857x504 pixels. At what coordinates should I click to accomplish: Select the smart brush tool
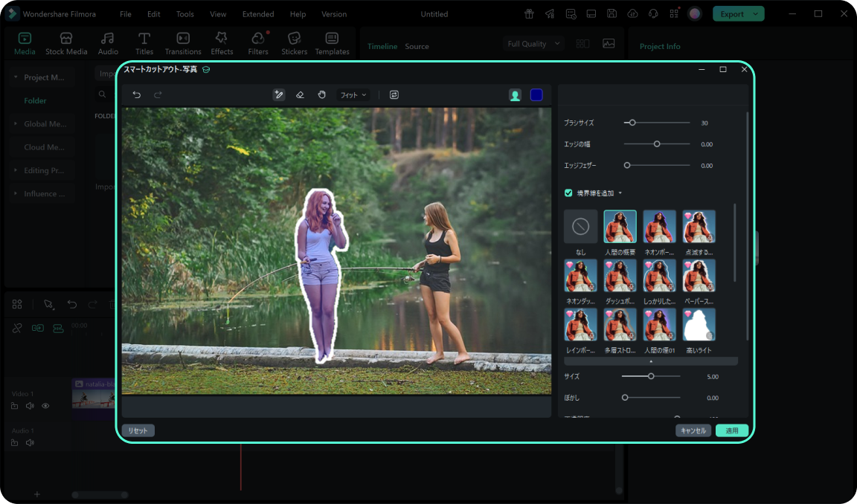279,95
